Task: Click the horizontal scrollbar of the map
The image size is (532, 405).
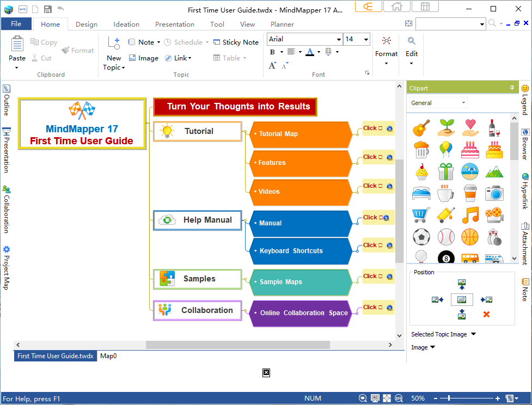Action: pos(238,345)
